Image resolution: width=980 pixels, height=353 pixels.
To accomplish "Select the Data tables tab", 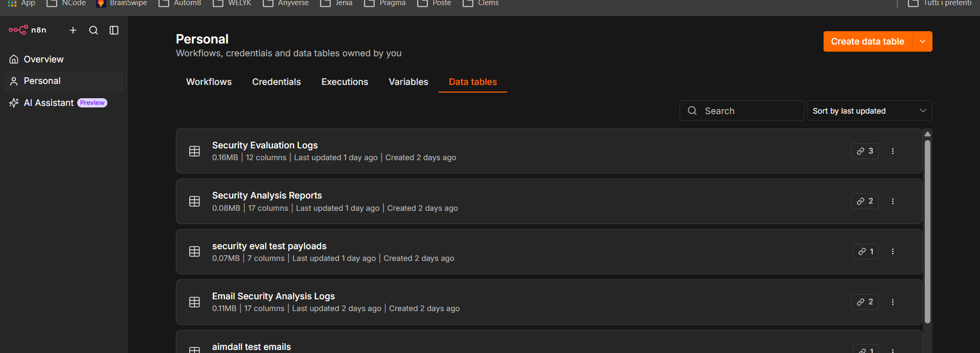I will click(473, 82).
